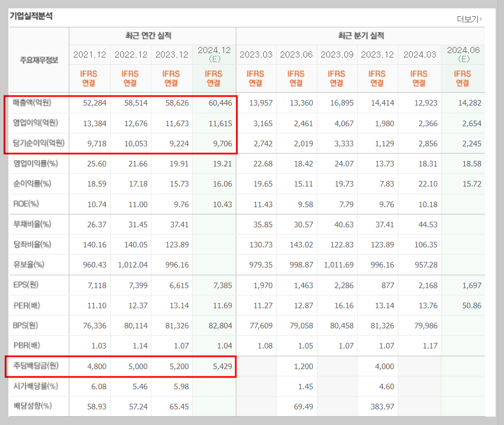Click the 2023.03 quarter column header
Screen dimensions: 504x425
pos(256,55)
